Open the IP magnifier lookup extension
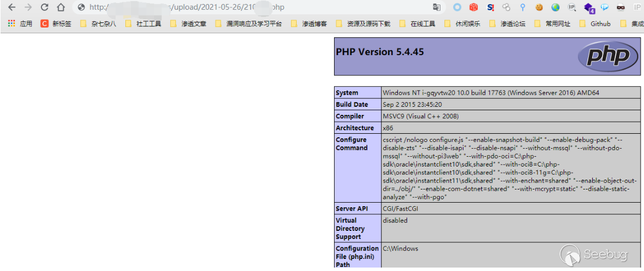The height and width of the screenshot is (271, 644). tap(572, 7)
